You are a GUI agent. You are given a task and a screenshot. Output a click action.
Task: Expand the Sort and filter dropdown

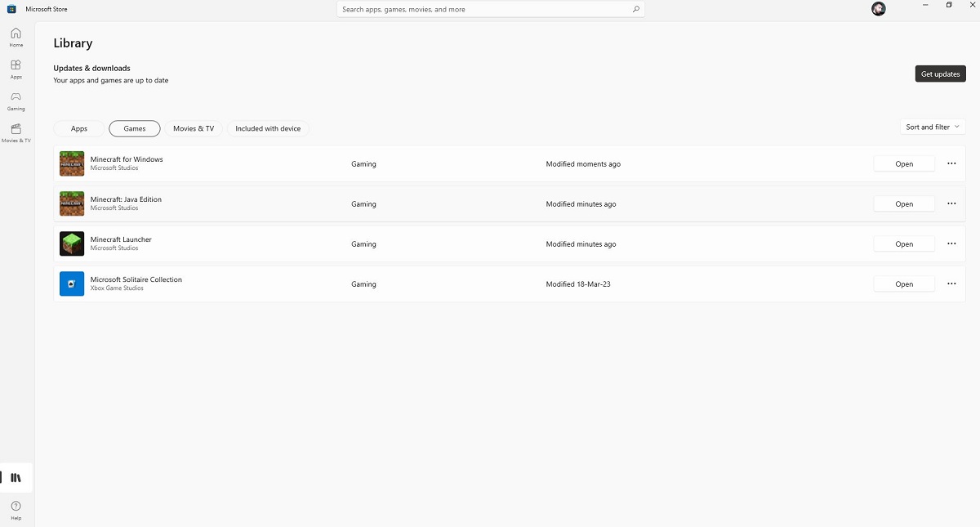click(932, 127)
